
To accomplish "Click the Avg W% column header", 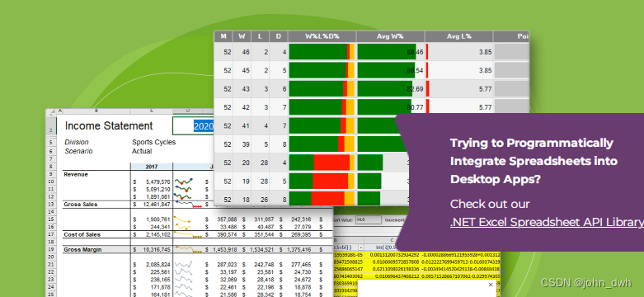I will point(390,36).
